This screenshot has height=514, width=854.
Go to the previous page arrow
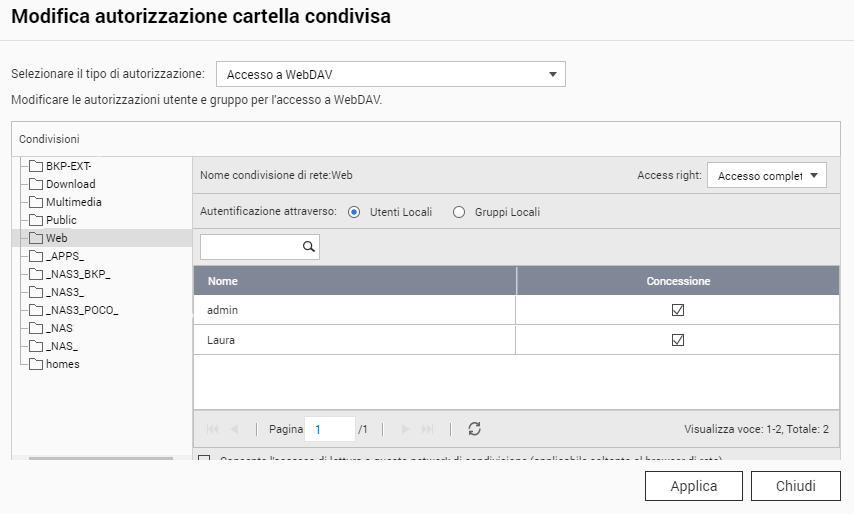[x=234, y=429]
